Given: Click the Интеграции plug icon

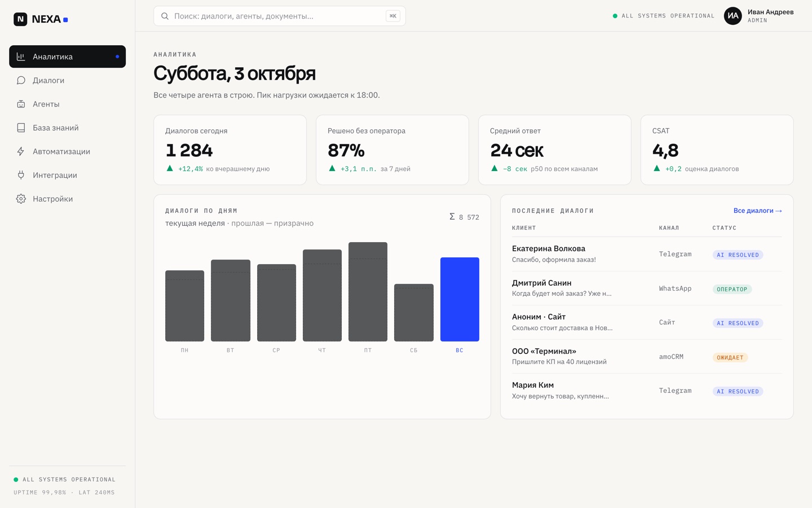Looking at the screenshot, I should pyautogui.click(x=21, y=175).
